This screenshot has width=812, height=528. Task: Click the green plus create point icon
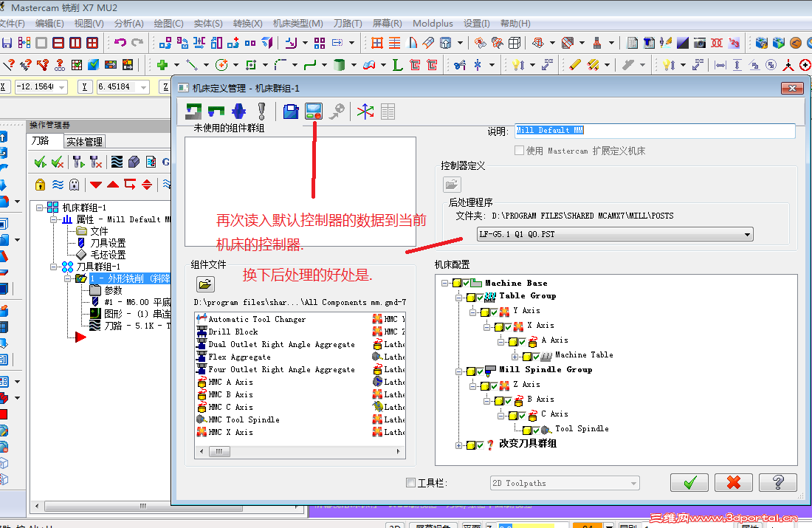[162, 65]
